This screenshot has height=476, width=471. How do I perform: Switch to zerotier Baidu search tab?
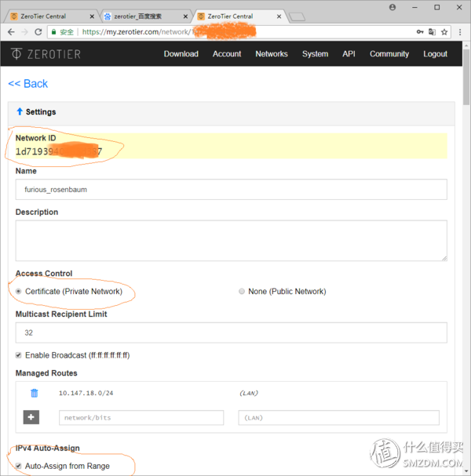click(x=144, y=16)
